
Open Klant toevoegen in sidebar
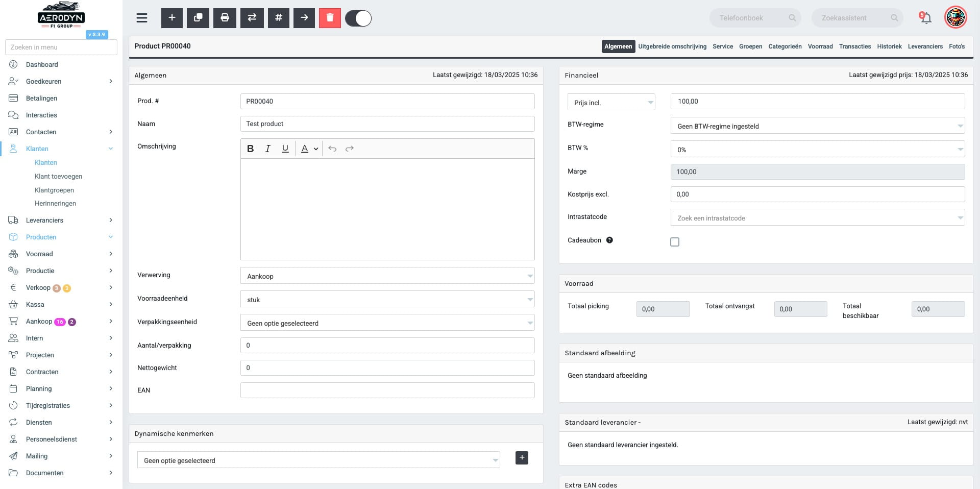click(58, 176)
